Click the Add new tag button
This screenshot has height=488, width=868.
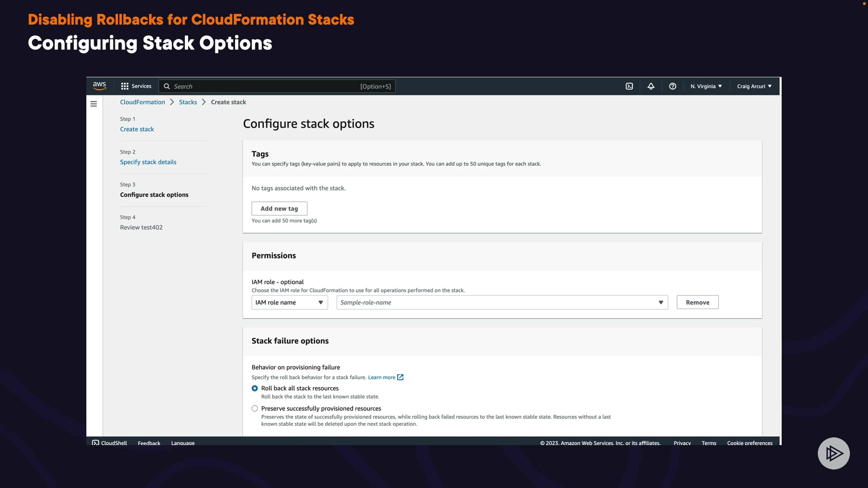(x=279, y=208)
